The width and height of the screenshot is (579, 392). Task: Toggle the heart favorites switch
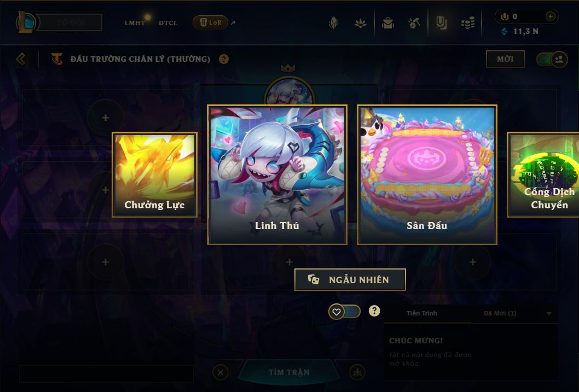coord(345,312)
